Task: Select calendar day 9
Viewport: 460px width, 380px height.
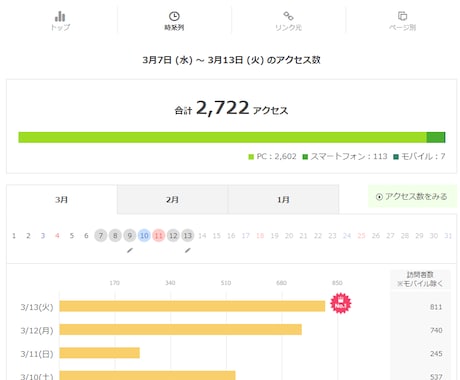Action: pos(130,236)
